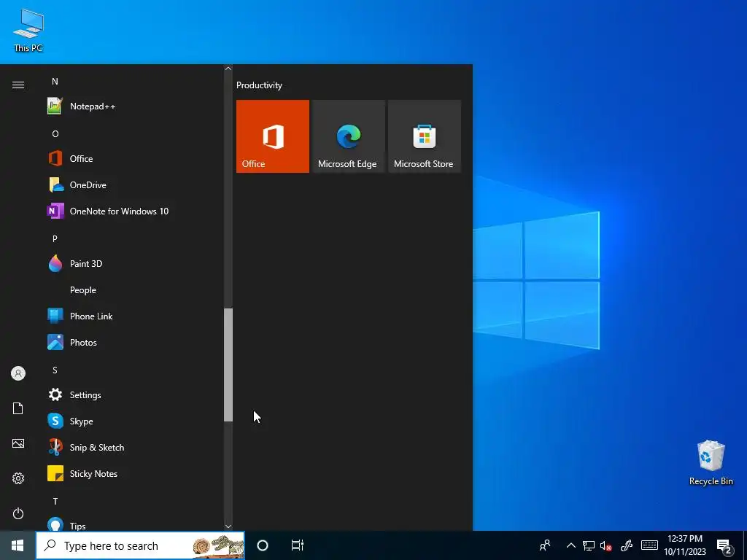Show hidden system tray icons
This screenshot has width=747, height=560.
tap(570, 545)
